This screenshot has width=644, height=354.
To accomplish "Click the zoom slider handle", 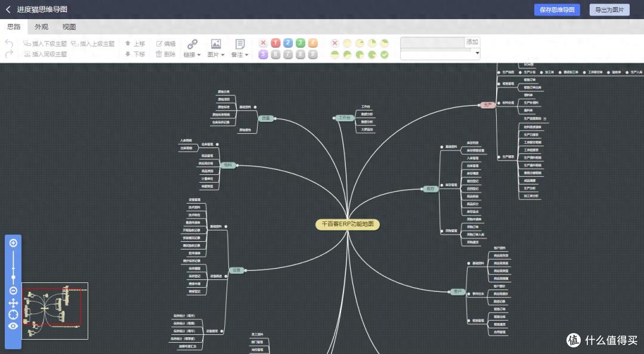I will tap(13, 278).
